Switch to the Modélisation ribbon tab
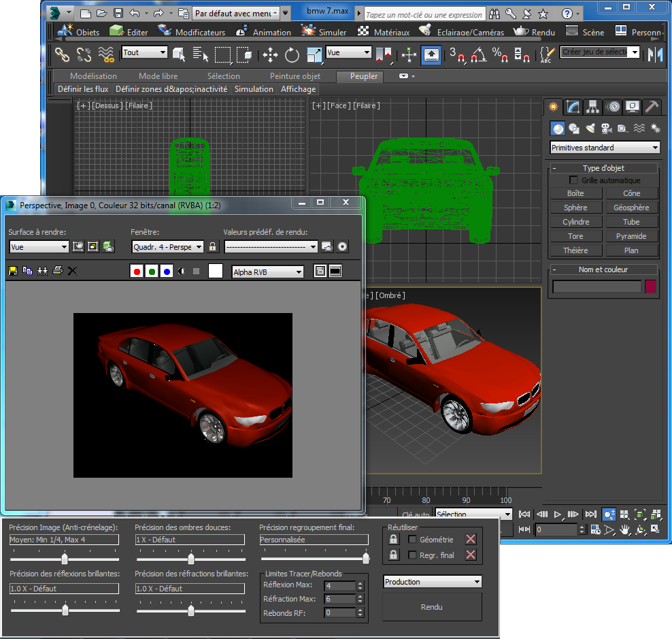The height and width of the screenshot is (639, 672). [x=93, y=76]
